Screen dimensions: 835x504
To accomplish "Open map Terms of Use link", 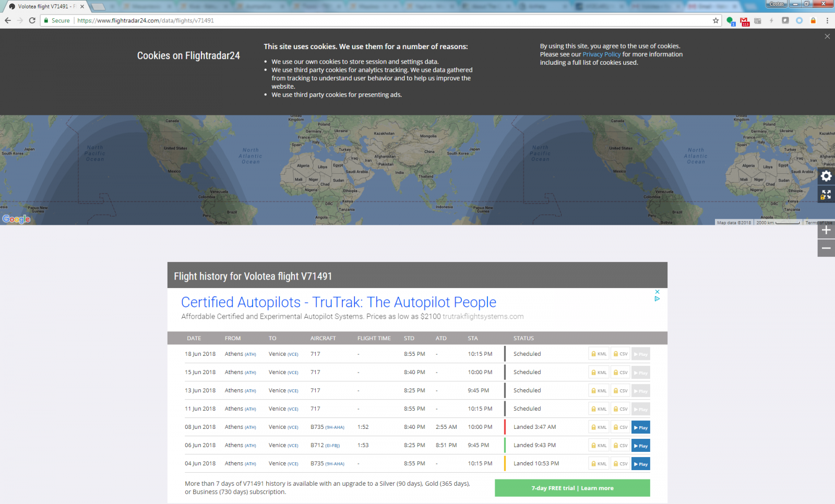I will coord(819,223).
